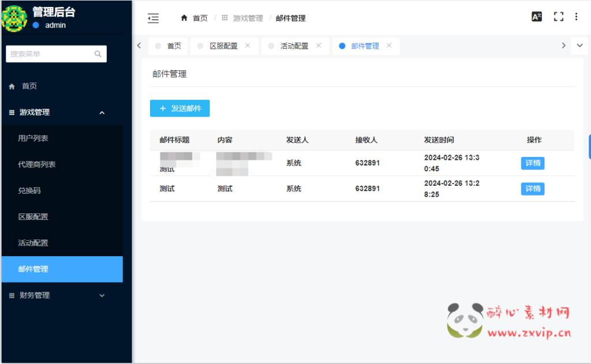Image resolution: width=591 pixels, height=364 pixels.
Task: Open the tab options chevron at far right
Action: 579,45
